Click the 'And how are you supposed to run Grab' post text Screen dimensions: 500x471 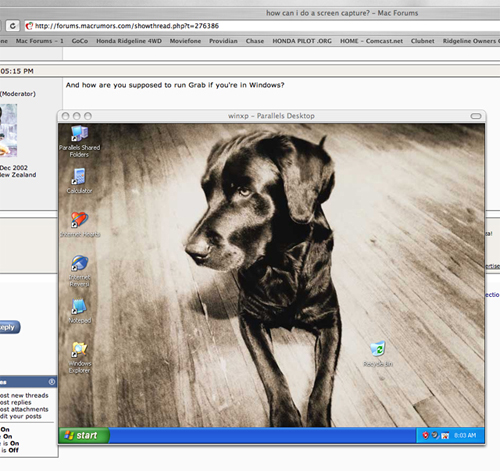(x=175, y=85)
